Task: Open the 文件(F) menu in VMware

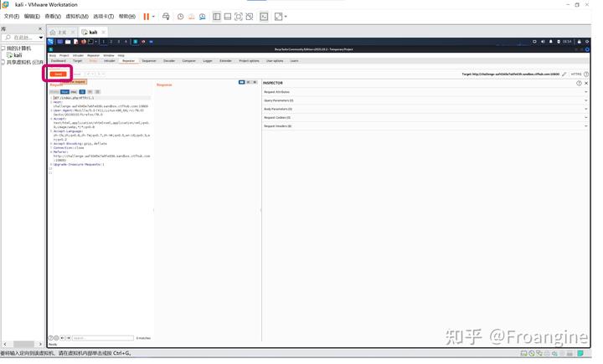Action: [12, 16]
